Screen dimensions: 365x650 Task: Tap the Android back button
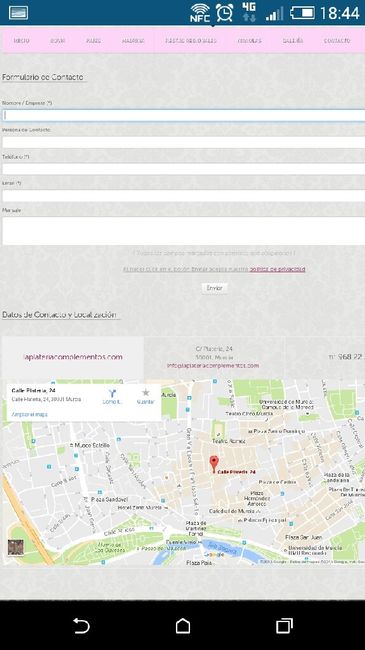81,626
